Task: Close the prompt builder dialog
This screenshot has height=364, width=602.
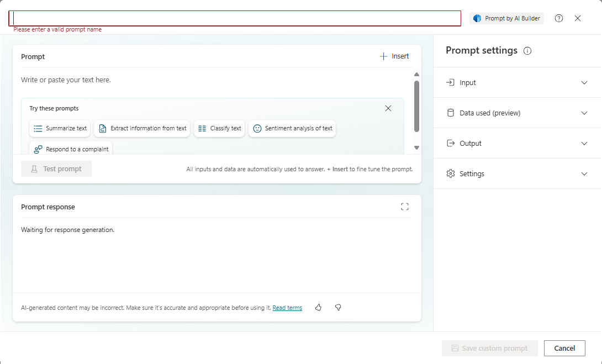Action: point(578,18)
